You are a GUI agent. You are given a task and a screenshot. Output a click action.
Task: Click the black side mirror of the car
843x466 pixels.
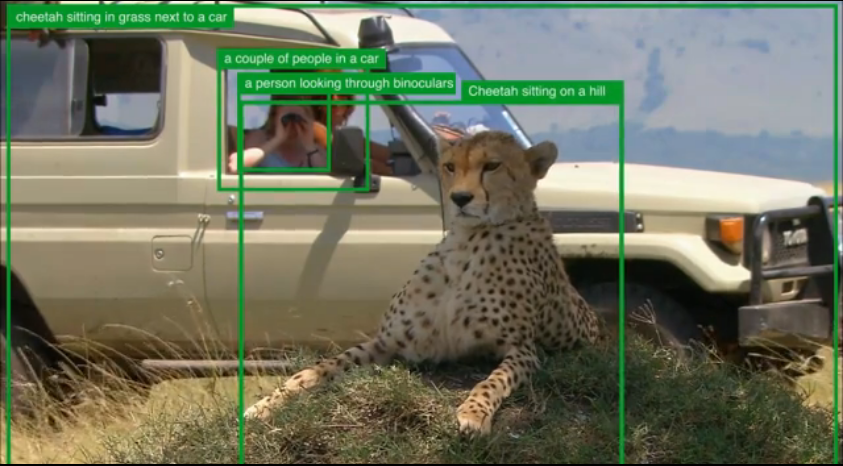pyautogui.click(x=348, y=152)
